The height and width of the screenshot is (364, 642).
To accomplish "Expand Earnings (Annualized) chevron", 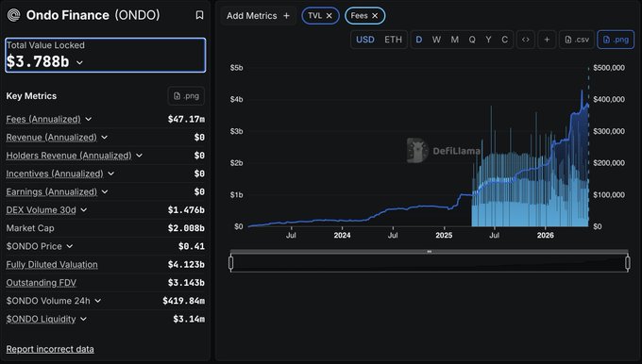I will (105, 191).
